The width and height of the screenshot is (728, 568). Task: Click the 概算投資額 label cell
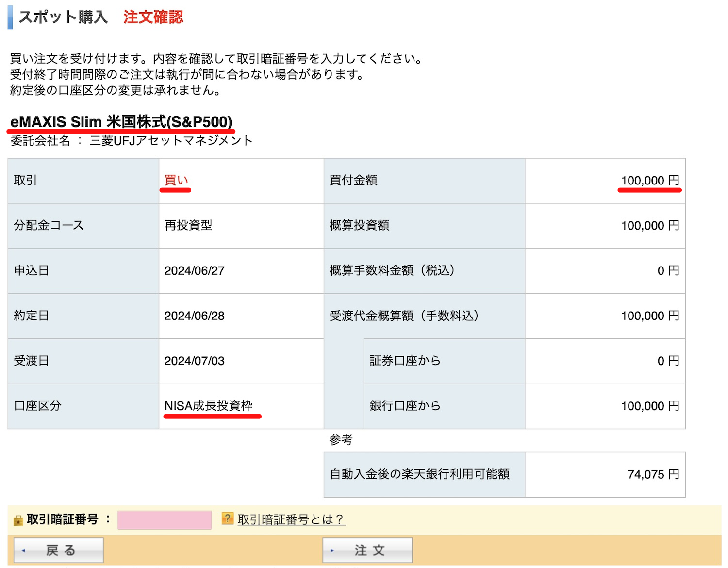point(425,226)
